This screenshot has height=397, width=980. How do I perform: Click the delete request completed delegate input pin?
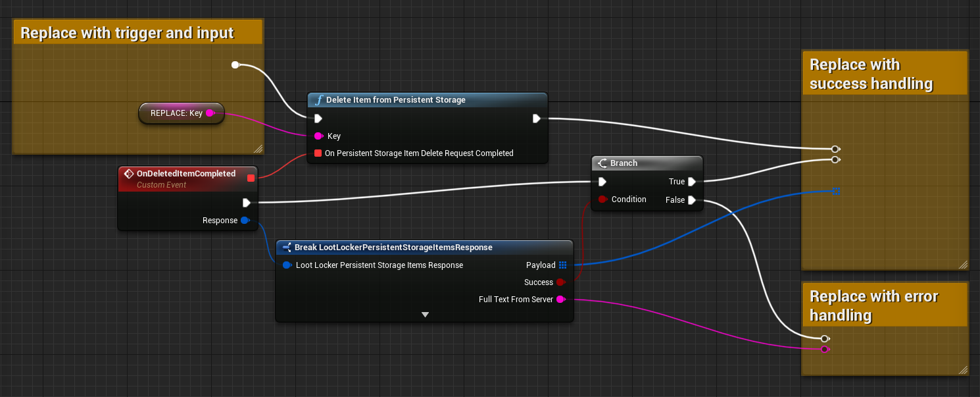pyautogui.click(x=318, y=153)
